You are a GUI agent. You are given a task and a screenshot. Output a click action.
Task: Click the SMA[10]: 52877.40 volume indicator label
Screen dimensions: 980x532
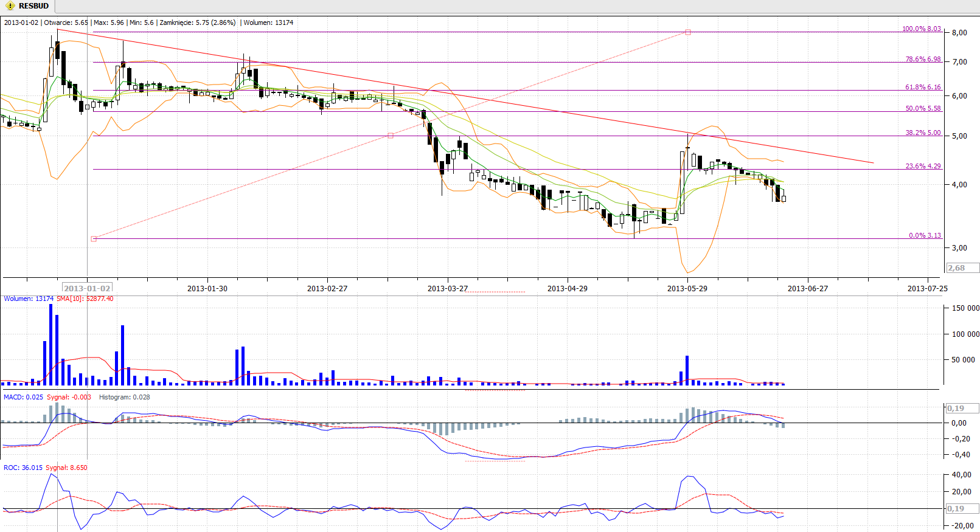(85, 299)
